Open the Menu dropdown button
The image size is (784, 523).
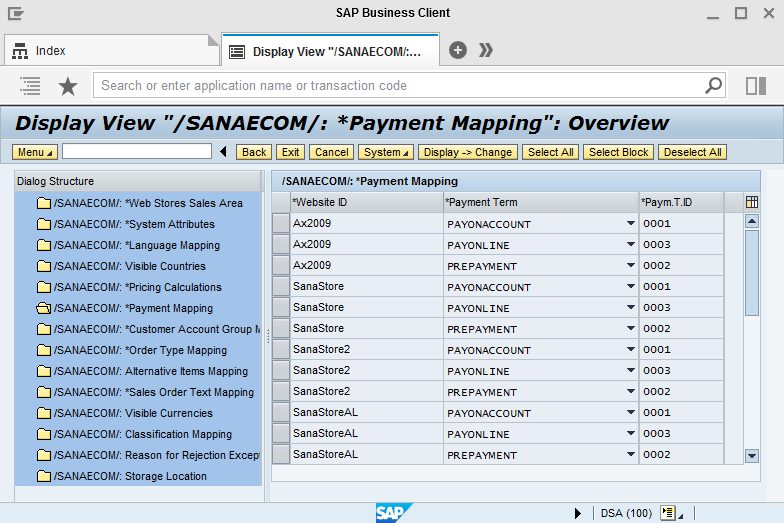point(35,152)
